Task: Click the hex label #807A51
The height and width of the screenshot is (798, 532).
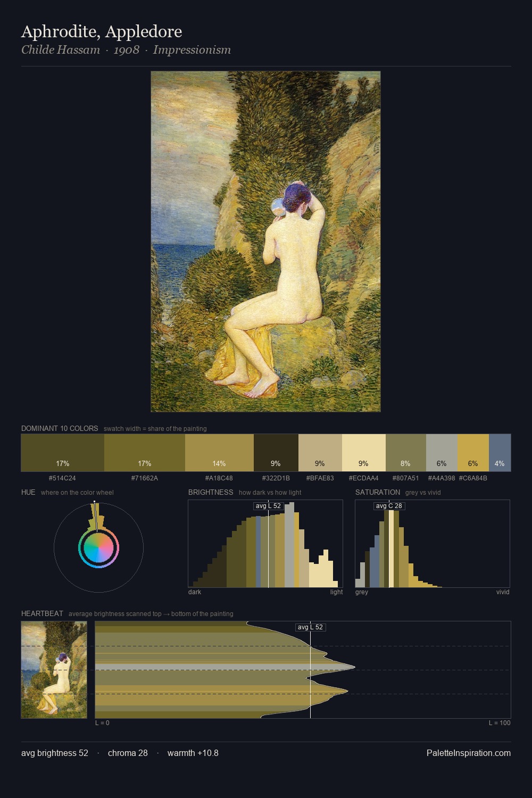Action: (x=406, y=478)
